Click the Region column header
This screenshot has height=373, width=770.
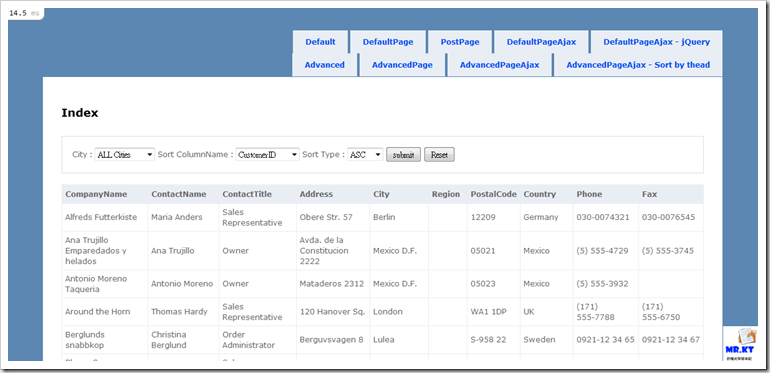tap(446, 194)
